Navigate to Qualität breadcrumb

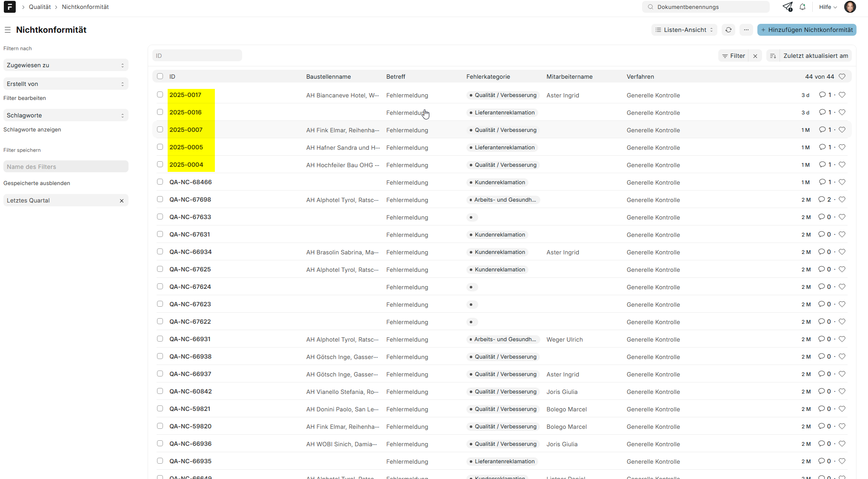click(40, 7)
